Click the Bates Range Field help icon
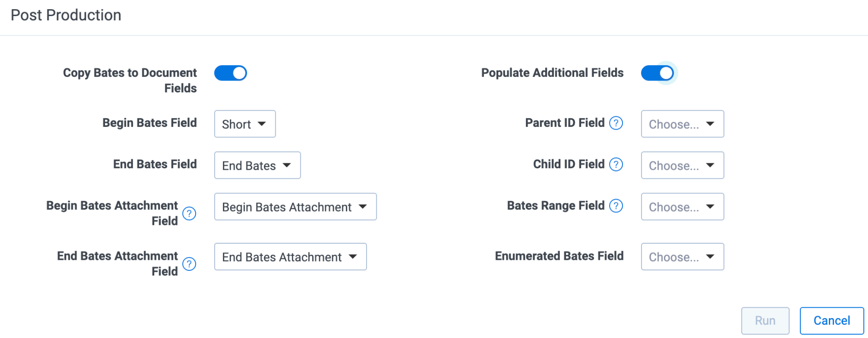 (616, 206)
